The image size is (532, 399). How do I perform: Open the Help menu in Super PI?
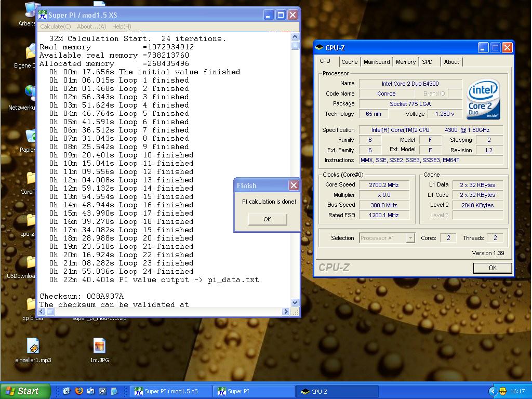122,26
